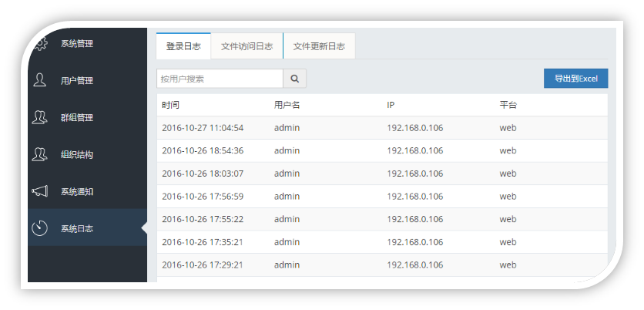The image size is (644, 310).
Task: Open the 文件更新日志 tab
Action: click(x=319, y=46)
